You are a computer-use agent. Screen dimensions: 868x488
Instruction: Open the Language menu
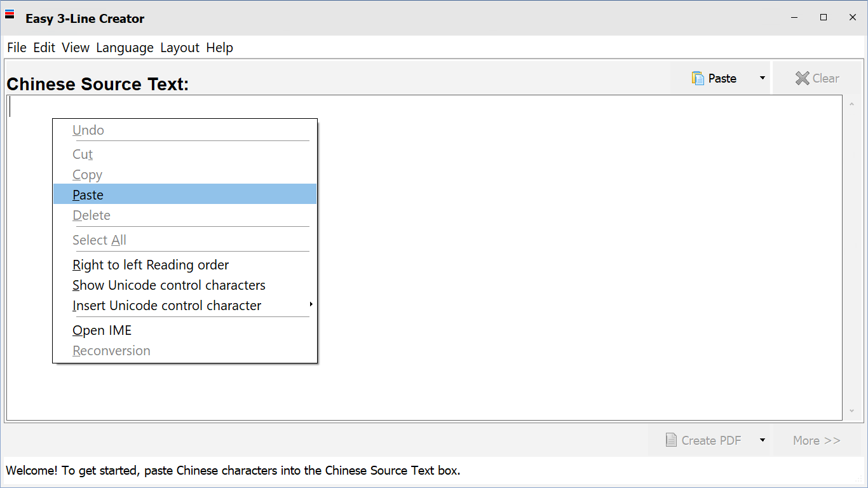[125, 48]
